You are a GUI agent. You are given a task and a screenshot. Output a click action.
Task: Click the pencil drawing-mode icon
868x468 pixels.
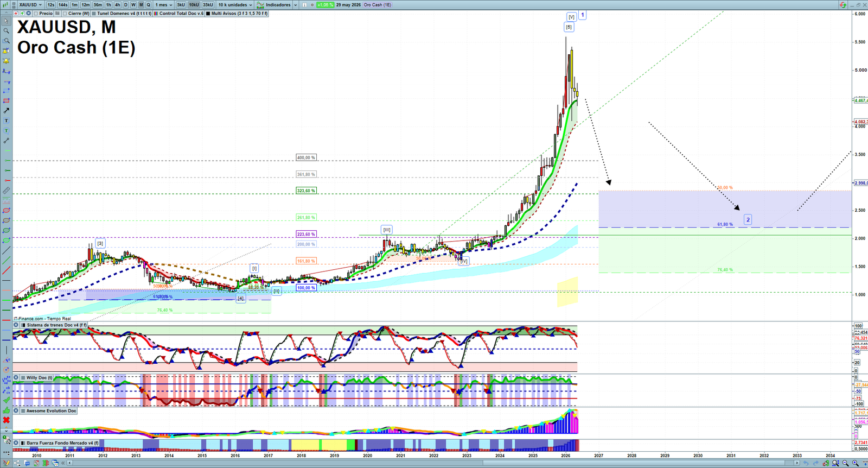pos(7,463)
